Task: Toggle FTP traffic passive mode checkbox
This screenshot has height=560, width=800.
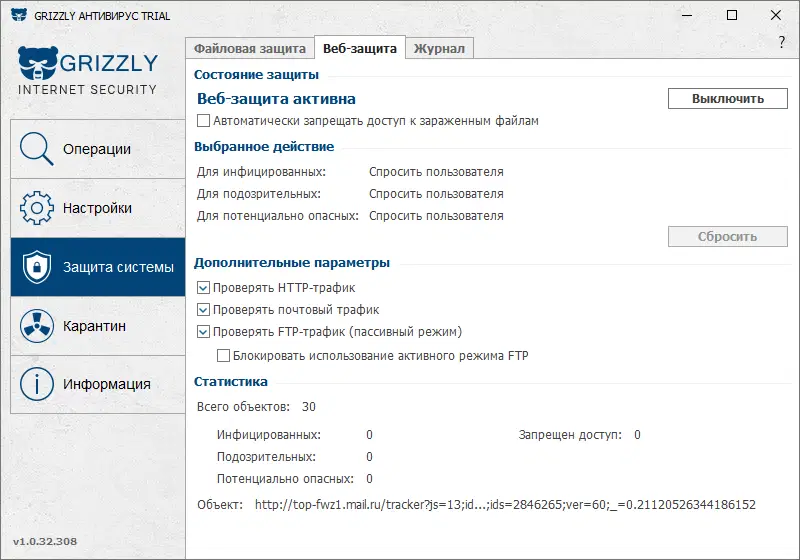Action: pyautogui.click(x=204, y=332)
